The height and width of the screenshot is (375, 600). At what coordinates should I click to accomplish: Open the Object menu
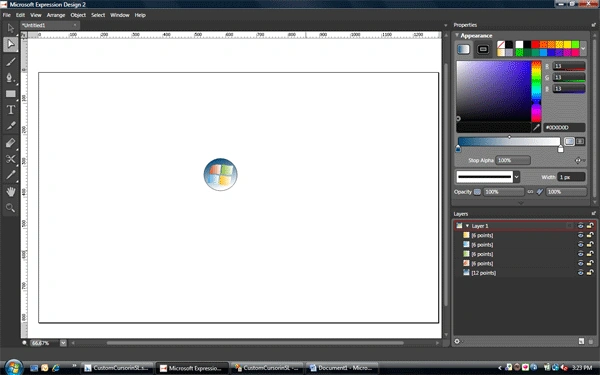78,15
